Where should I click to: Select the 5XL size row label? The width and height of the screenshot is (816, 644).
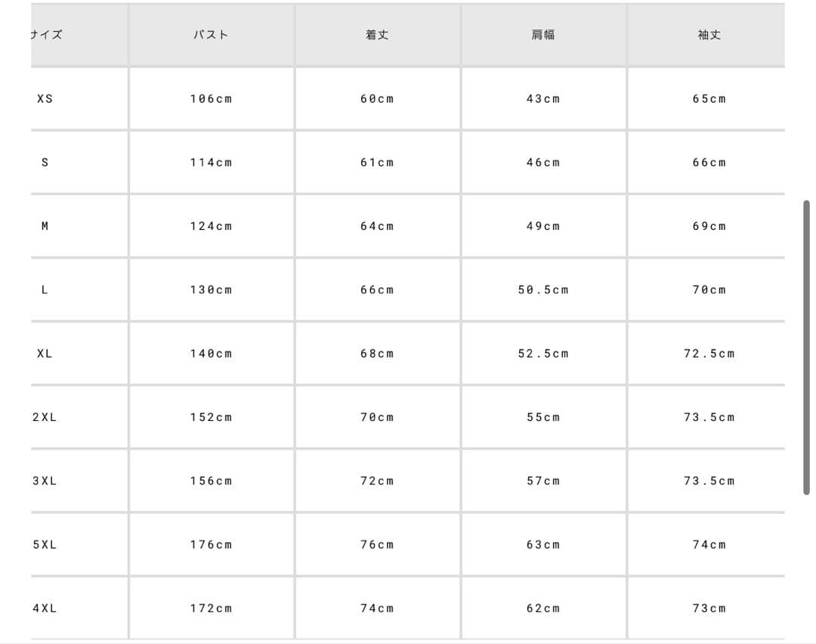pyautogui.click(x=45, y=544)
